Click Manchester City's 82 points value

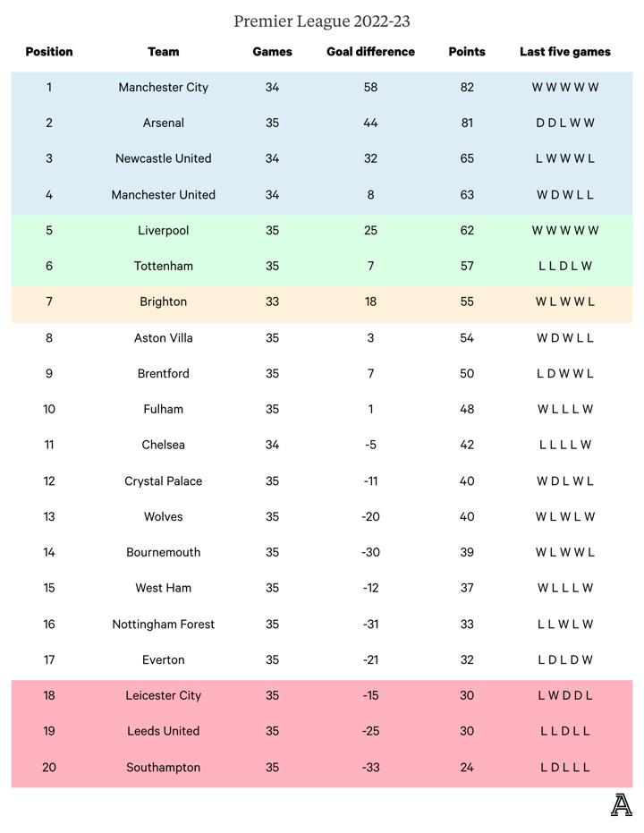[467, 88]
